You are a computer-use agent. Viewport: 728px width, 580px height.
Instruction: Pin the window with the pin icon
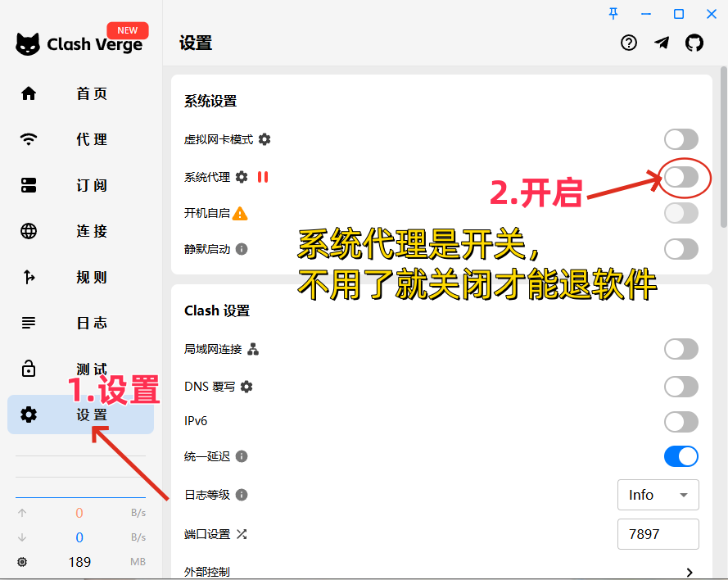(613, 14)
